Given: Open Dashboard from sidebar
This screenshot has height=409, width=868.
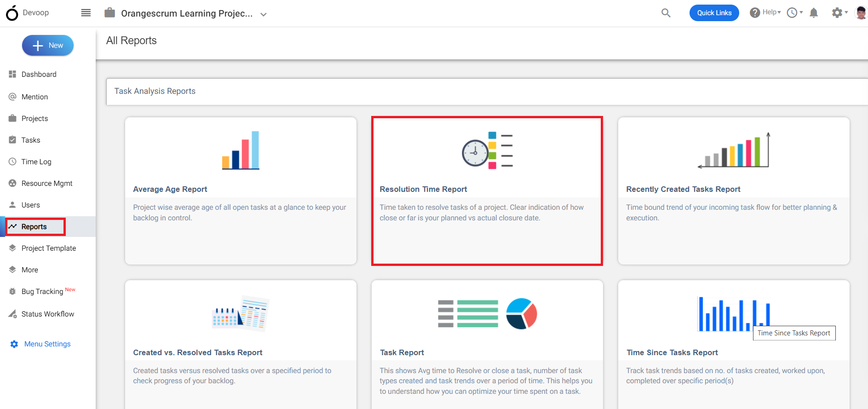Looking at the screenshot, I should pyautogui.click(x=39, y=75).
